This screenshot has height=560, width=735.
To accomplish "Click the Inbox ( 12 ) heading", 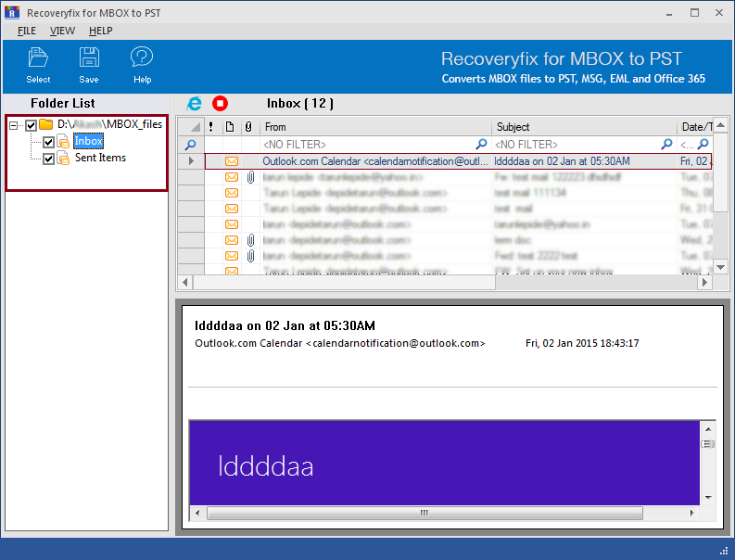I will click(300, 103).
